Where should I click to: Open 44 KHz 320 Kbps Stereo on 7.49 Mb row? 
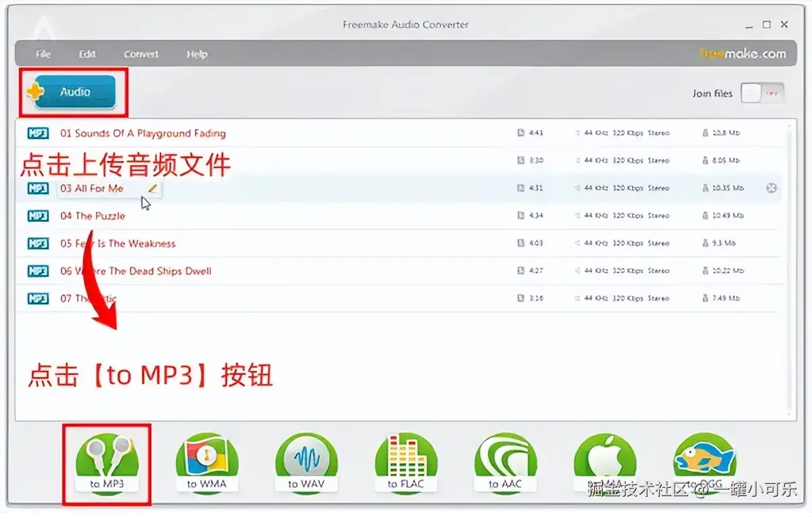click(x=627, y=298)
